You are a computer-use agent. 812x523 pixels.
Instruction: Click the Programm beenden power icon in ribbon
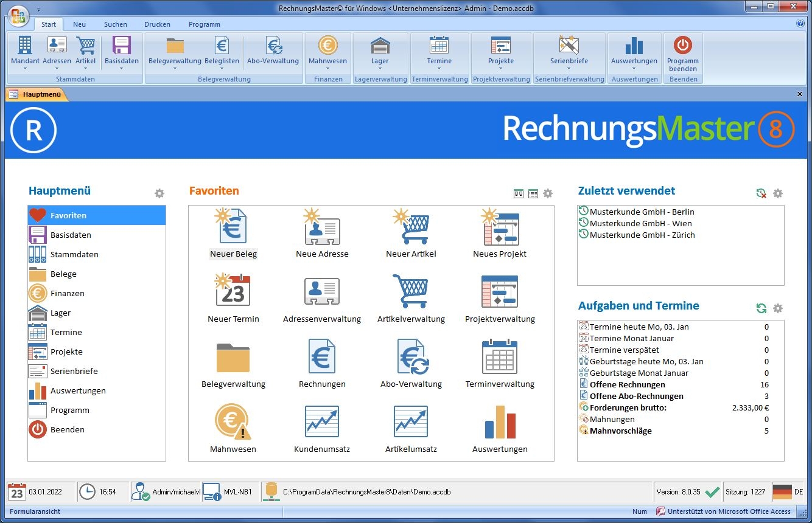[683, 45]
